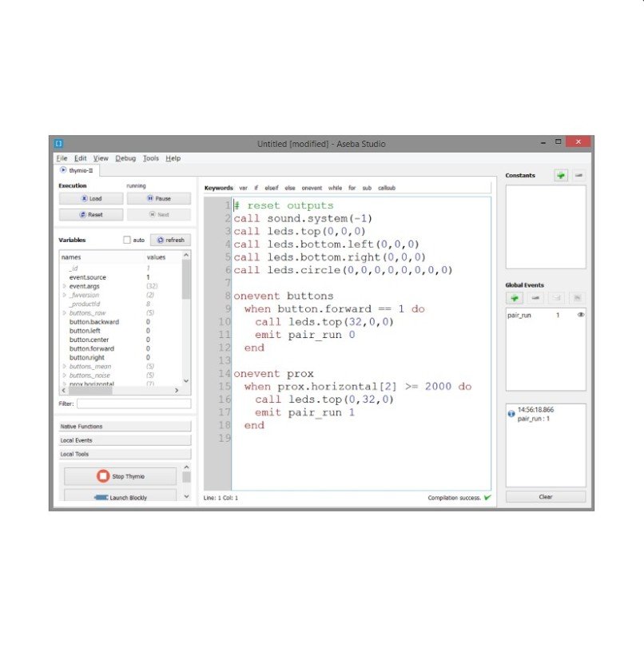Click into the variables Filter field
Image resolution: width=644 pixels, height=648 pixels.
(133, 404)
